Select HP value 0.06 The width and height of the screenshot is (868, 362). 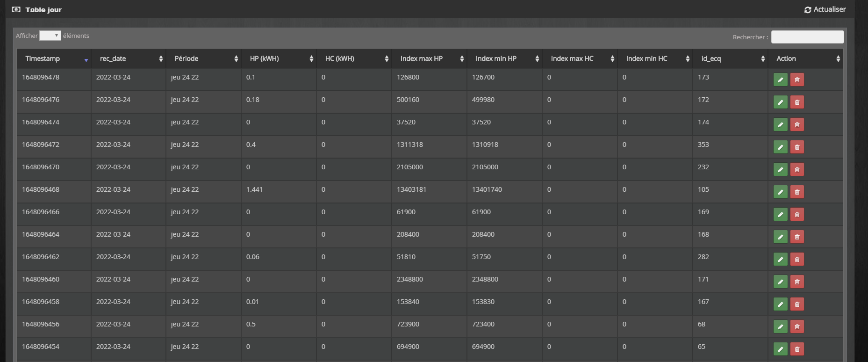(x=253, y=257)
